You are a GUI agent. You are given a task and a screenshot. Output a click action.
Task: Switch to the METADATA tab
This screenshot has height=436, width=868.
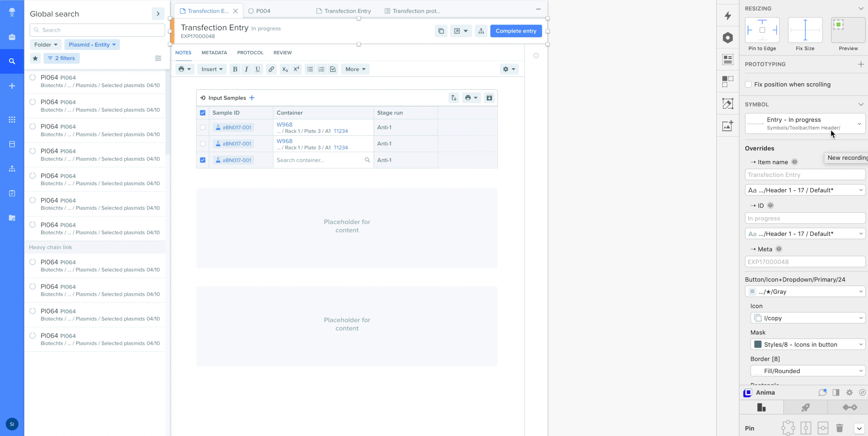pos(214,53)
